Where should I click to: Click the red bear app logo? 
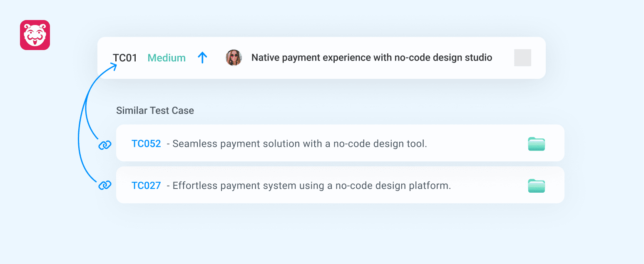(x=35, y=35)
